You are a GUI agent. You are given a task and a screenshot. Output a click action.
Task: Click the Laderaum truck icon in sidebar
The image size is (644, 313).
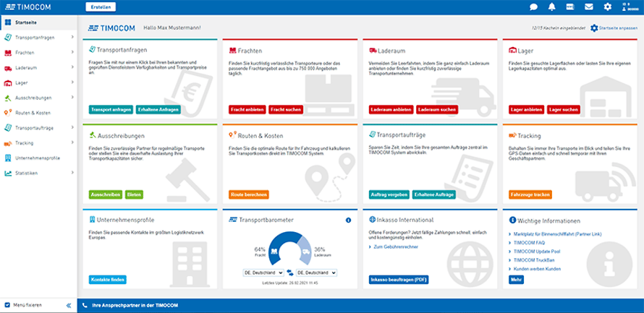(8, 68)
